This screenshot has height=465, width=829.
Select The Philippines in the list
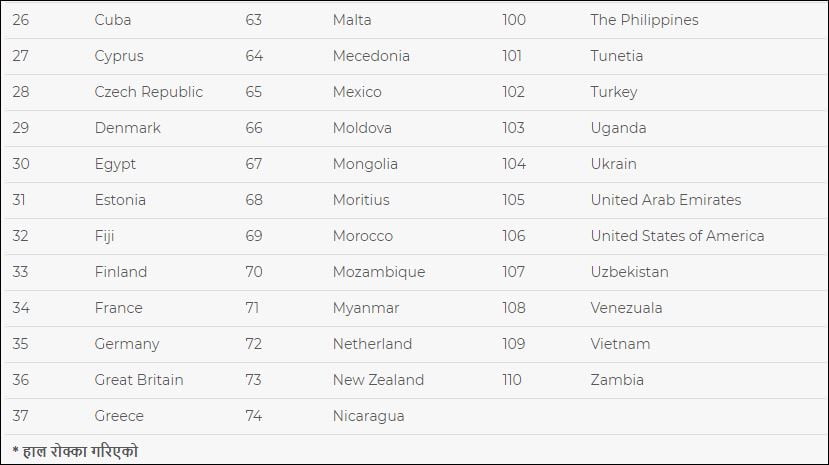click(x=644, y=20)
